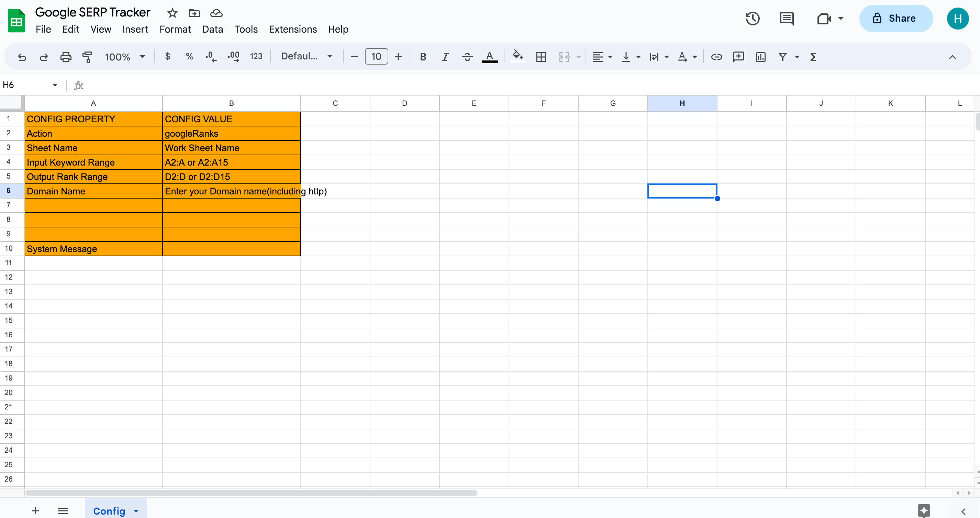Insert chart icon
980x518 pixels.
pyautogui.click(x=760, y=57)
